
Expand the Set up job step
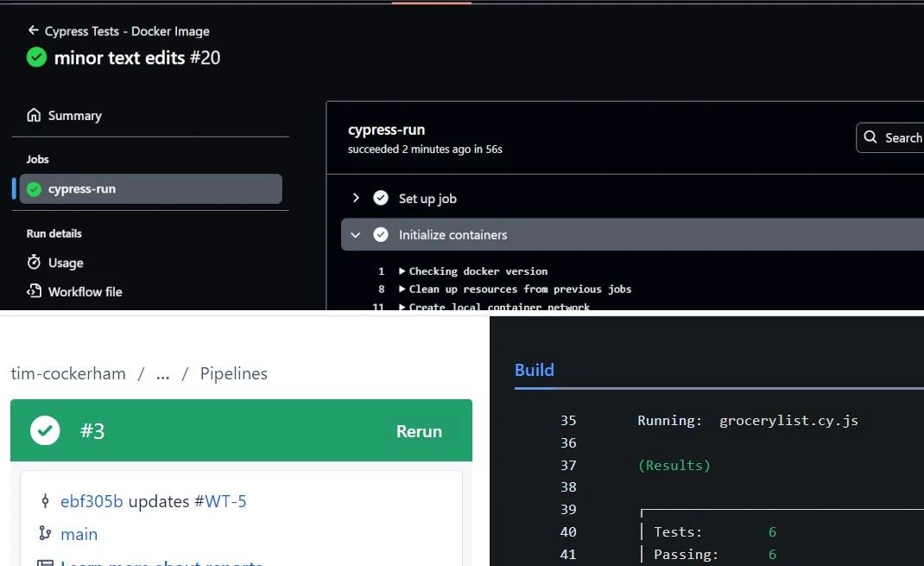click(x=356, y=198)
